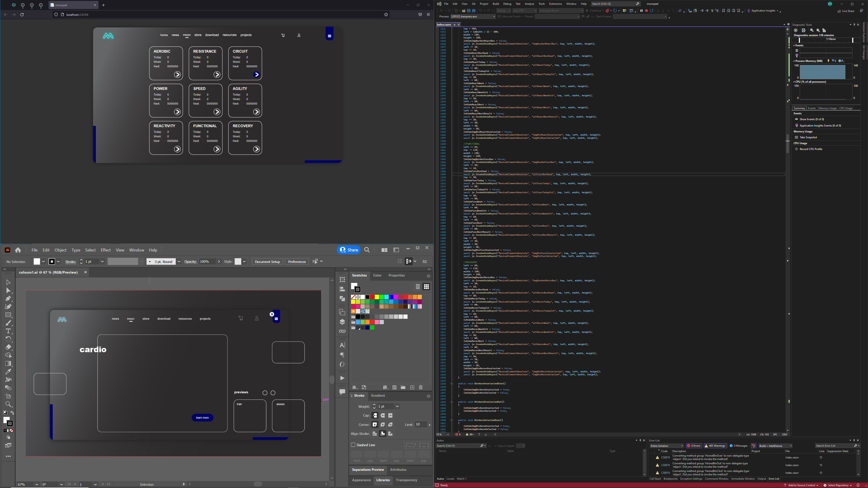
Task: Click Take Snapshot in Diagnostic Tools
Action: click(x=808, y=137)
